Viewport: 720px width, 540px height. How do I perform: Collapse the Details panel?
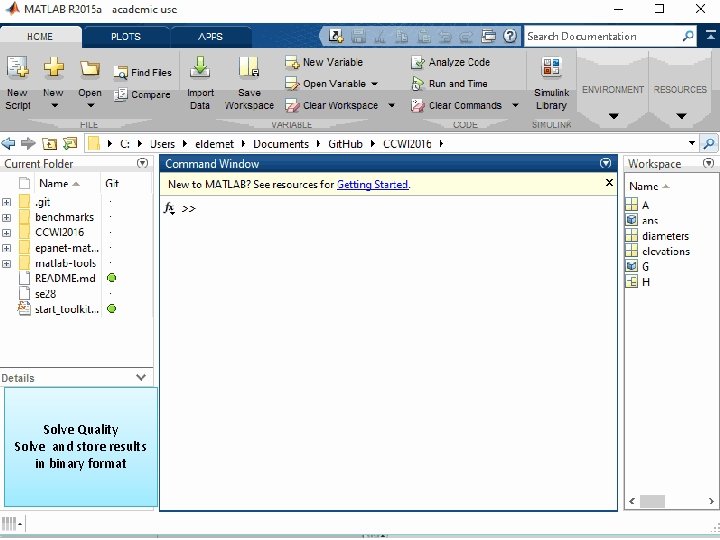tap(141, 377)
